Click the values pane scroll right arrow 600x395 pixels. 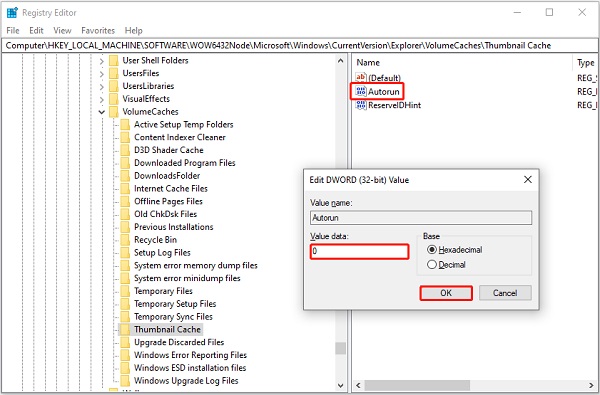591,385
